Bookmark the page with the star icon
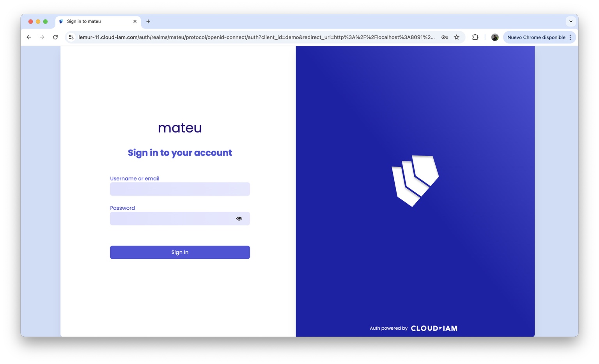Viewport: 599px width, 364px height. [456, 37]
